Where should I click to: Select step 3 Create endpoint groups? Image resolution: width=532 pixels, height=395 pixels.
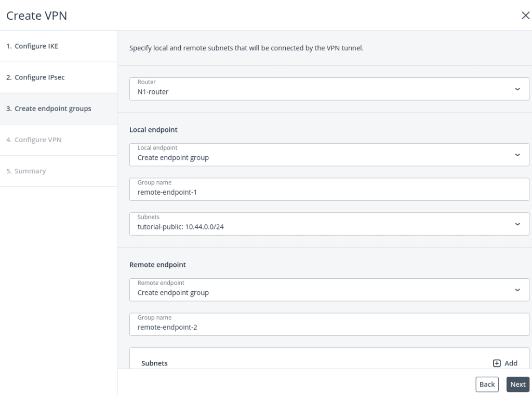coord(59,108)
